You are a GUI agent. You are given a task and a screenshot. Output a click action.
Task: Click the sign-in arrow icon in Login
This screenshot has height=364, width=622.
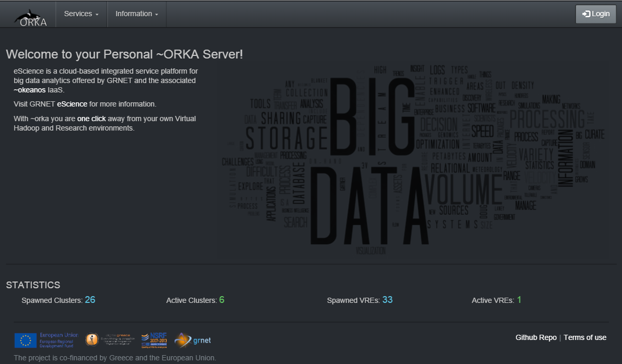pyautogui.click(x=586, y=14)
